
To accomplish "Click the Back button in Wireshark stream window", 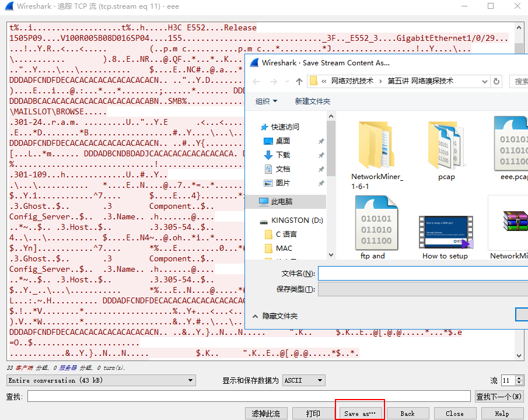I will tap(407, 413).
